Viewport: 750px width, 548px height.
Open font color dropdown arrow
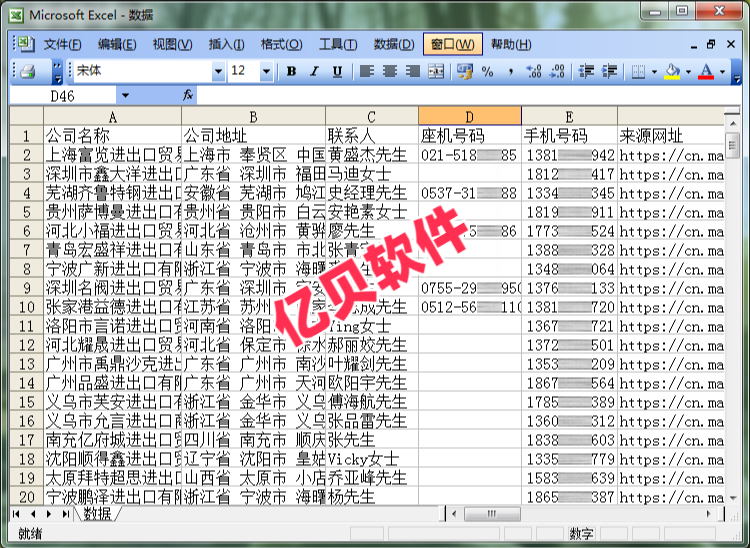point(722,72)
